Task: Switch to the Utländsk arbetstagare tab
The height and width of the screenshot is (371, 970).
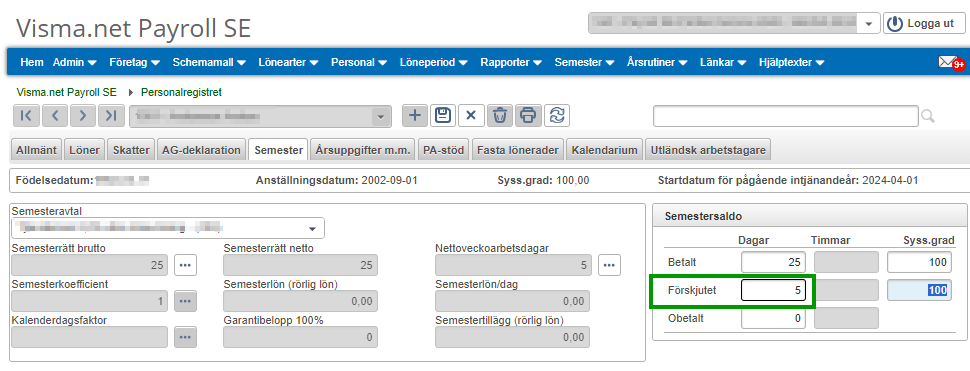Action: (x=708, y=150)
